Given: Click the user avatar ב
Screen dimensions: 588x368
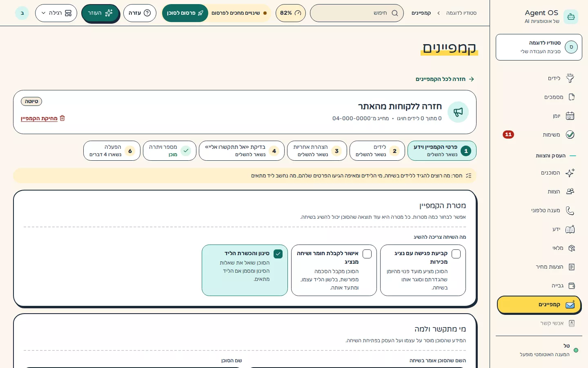Looking at the screenshot, I should pyautogui.click(x=22, y=13).
